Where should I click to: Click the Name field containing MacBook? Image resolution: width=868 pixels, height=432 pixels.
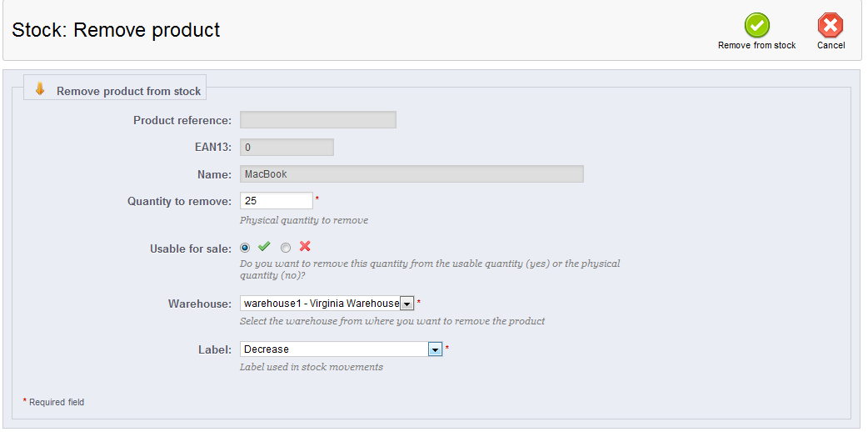(x=412, y=174)
